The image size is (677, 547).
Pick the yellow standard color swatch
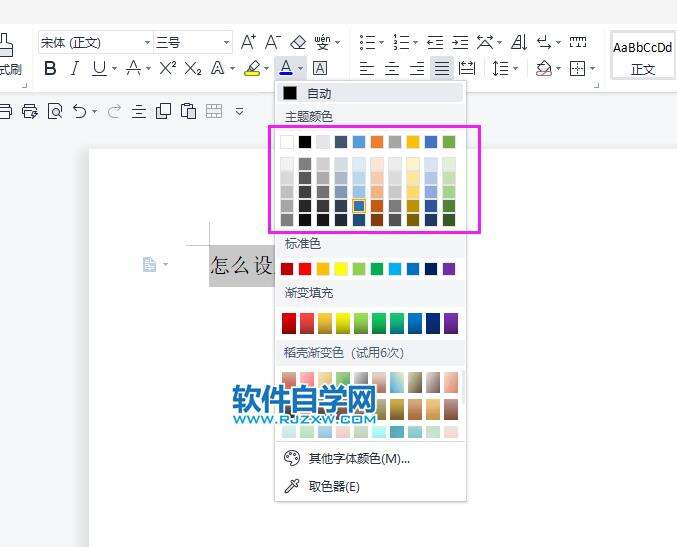click(x=341, y=269)
